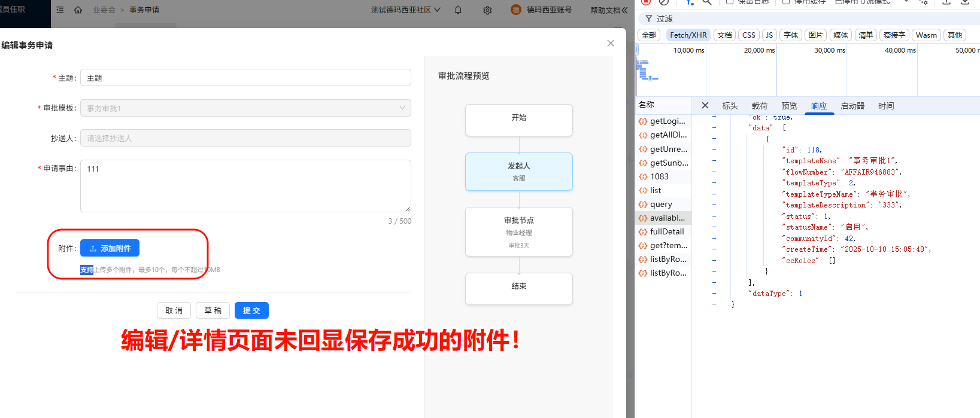Screen dimensions: 980x418
Task: Toggle the disable cache checkbox
Action: click(786, 2)
